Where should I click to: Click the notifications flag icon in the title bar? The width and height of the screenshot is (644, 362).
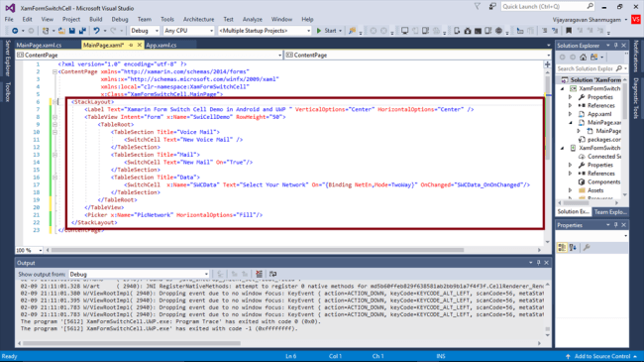(x=477, y=7)
